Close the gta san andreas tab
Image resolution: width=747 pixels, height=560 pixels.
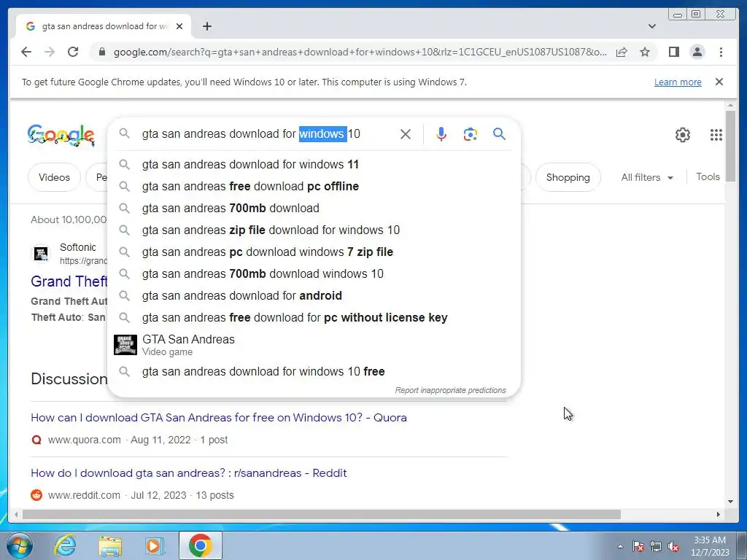pos(179,26)
